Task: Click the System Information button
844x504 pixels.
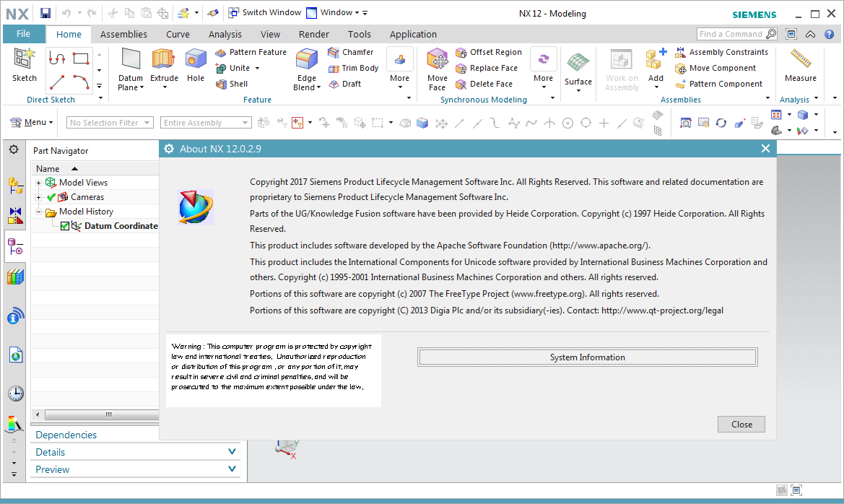Action: [587, 357]
